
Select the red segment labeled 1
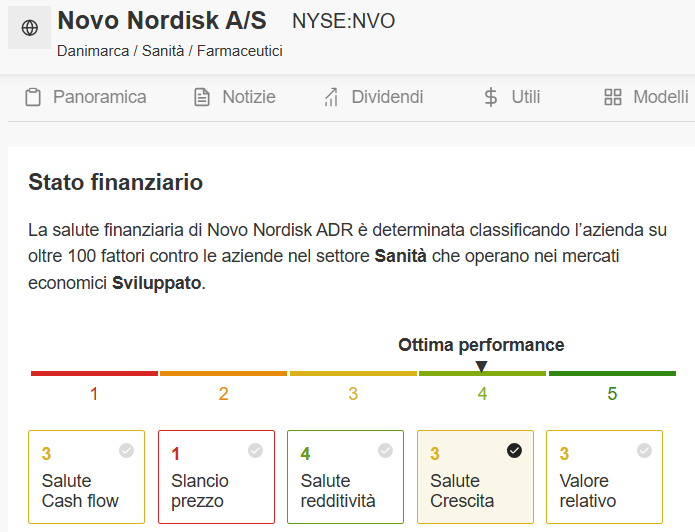94,373
